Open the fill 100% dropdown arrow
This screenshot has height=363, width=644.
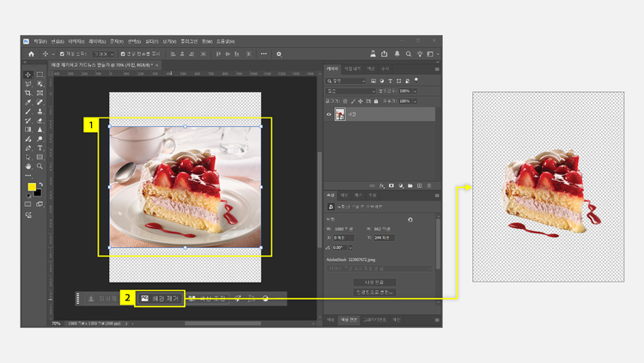416,101
